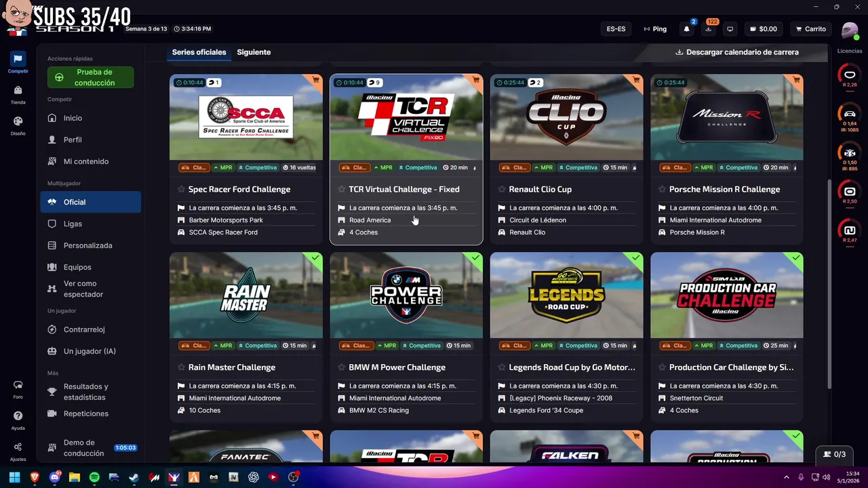The height and width of the screenshot is (488, 868).
Task: Open Equipos in sidebar
Action: pos(91,267)
